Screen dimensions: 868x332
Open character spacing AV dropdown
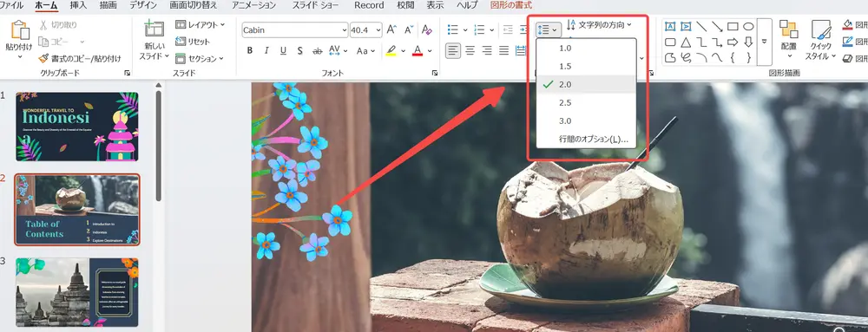click(345, 51)
